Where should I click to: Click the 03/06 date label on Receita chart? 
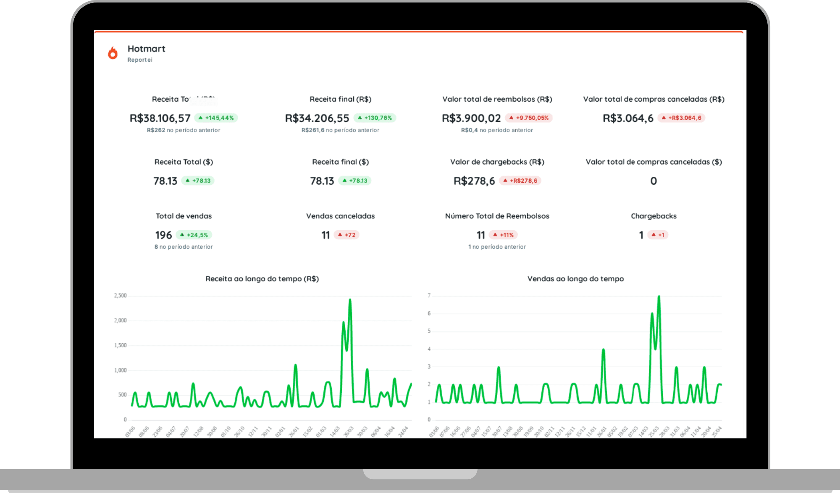click(131, 430)
